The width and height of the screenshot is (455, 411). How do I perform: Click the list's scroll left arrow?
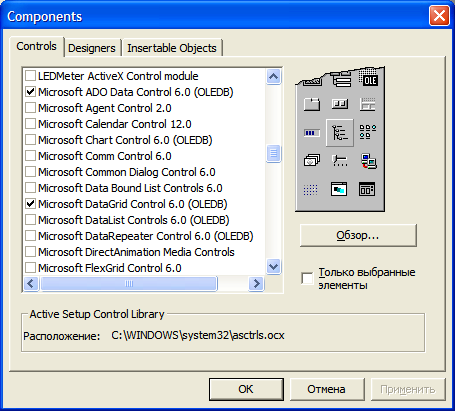31,284
